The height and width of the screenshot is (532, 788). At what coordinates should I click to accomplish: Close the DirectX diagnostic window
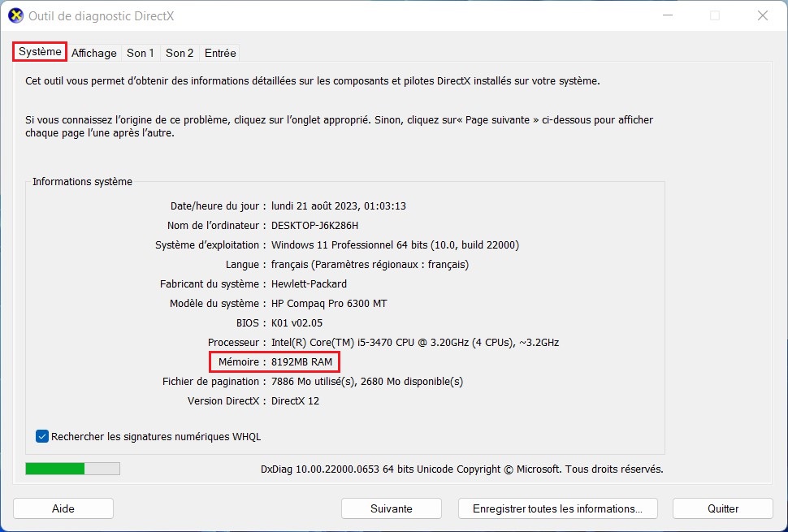tap(762, 15)
